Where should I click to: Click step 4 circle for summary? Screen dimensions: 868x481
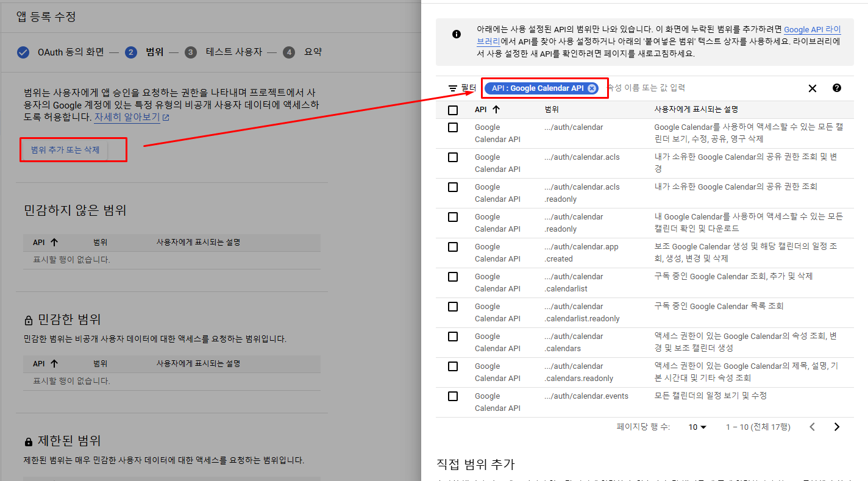[289, 52]
